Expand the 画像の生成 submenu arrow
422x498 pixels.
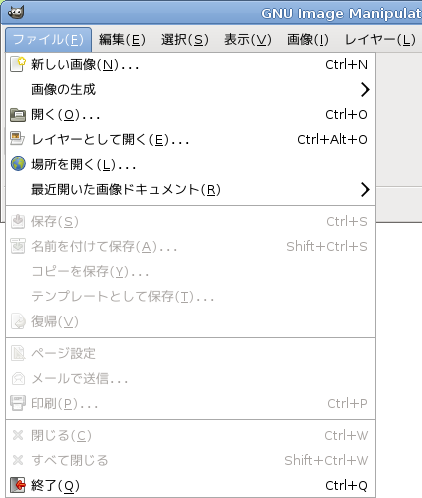[365, 90]
